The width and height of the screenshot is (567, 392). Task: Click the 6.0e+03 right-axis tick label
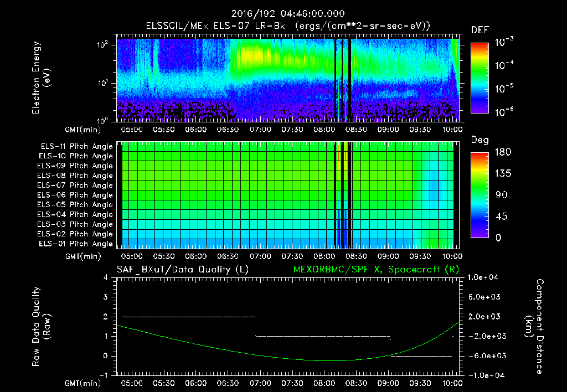pos(484,297)
